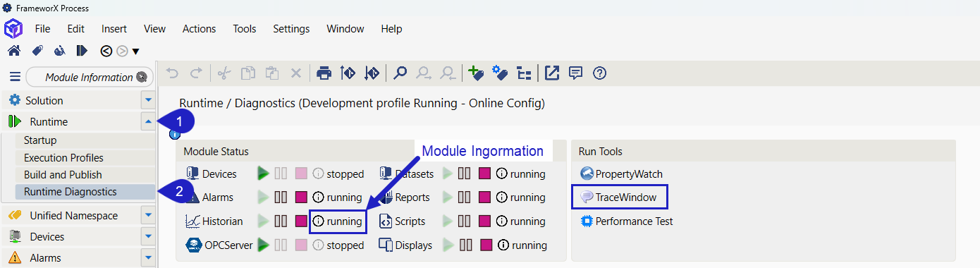Open the Insert menu
Image resolution: width=980 pixels, height=268 pixels.
[x=114, y=29]
